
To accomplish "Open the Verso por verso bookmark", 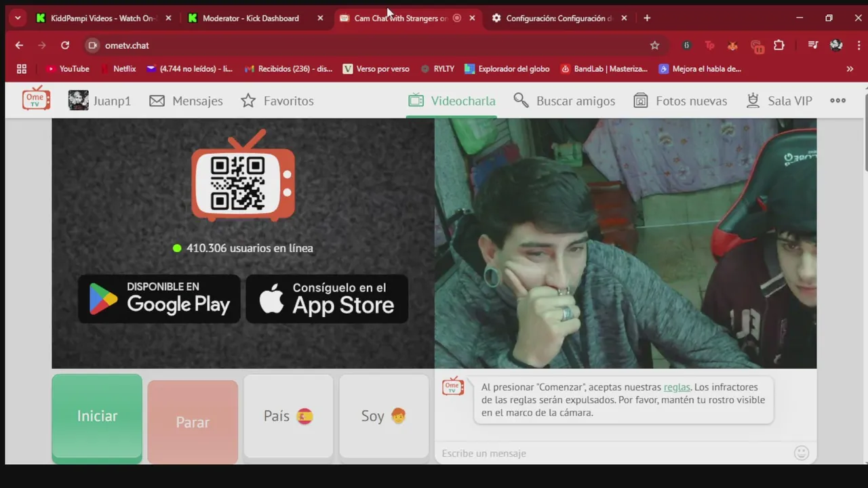I will click(x=376, y=68).
